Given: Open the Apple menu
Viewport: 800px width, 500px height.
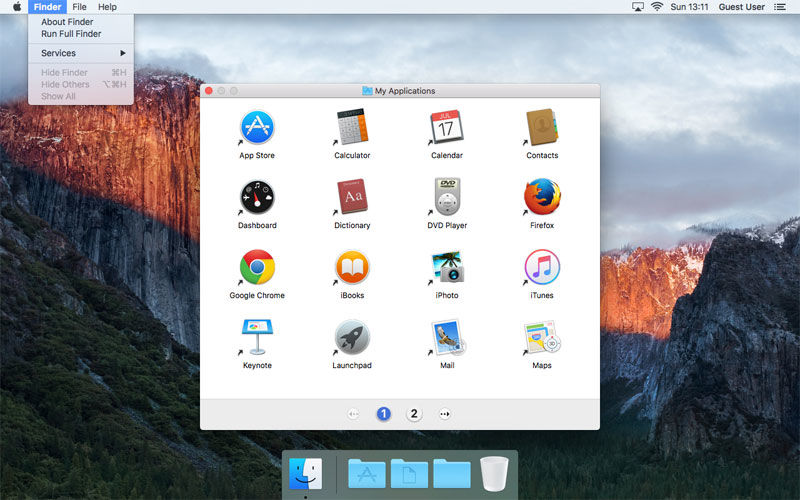Looking at the screenshot, I should click(x=17, y=7).
